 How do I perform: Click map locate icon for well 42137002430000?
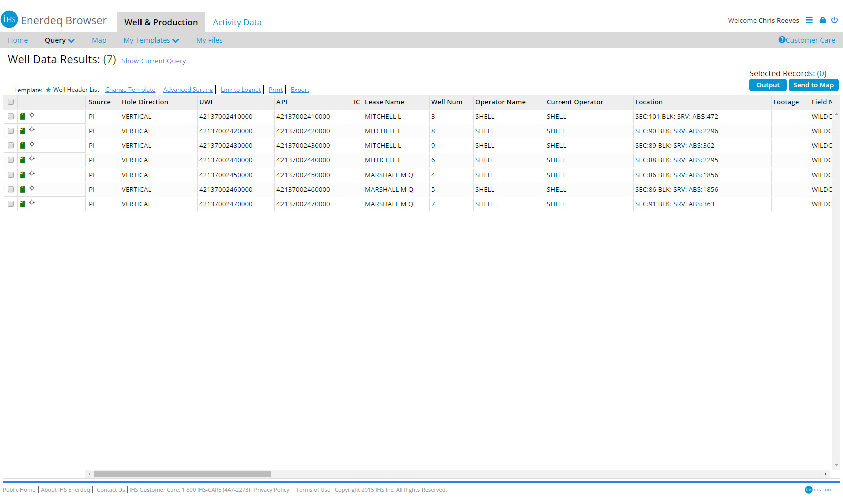point(32,144)
